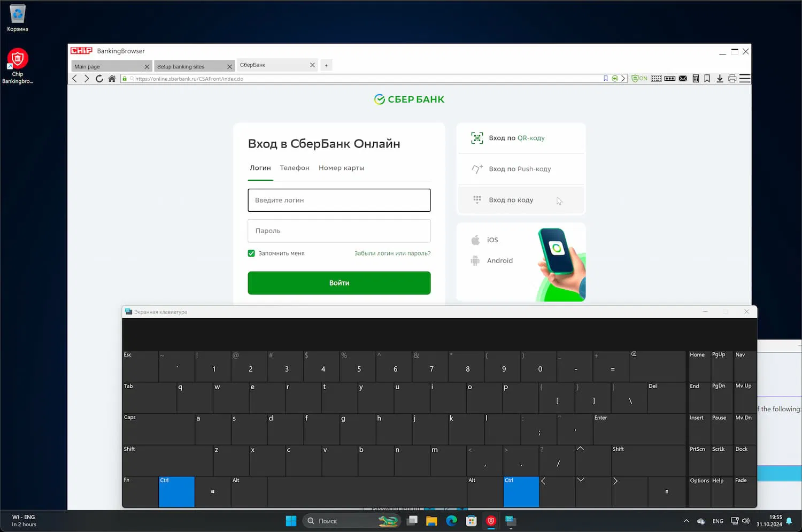The image size is (802, 532).
Task: Open Options on the on-screen keyboard
Action: [699, 491]
